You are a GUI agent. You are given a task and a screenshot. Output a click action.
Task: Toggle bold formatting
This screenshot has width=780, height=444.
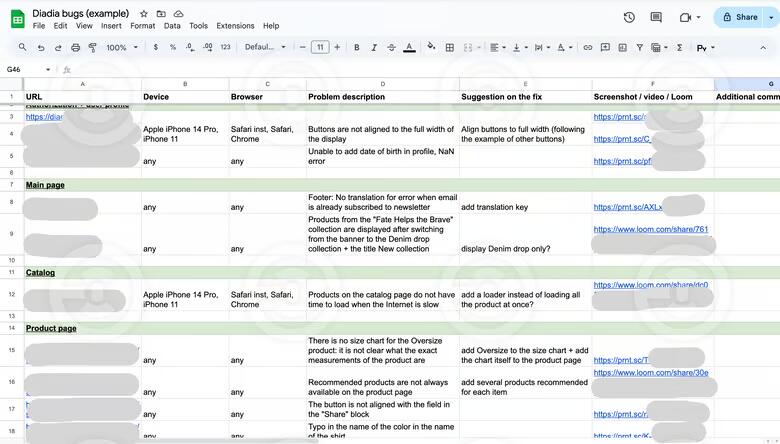(357, 47)
